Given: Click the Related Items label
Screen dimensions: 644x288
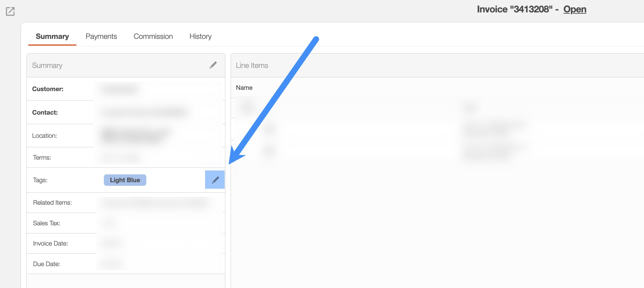Looking at the screenshot, I should pyautogui.click(x=52, y=202).
